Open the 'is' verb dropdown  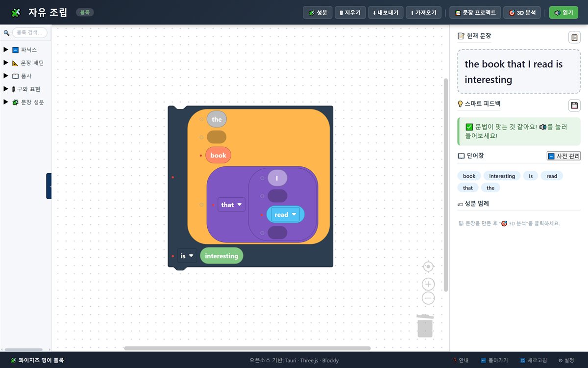point(187,256)
